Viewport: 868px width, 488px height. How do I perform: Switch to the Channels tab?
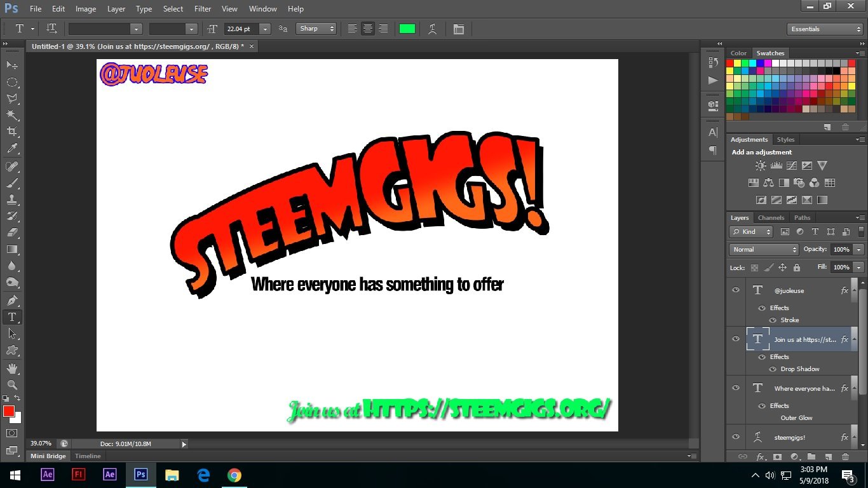(x=771, y=217)
